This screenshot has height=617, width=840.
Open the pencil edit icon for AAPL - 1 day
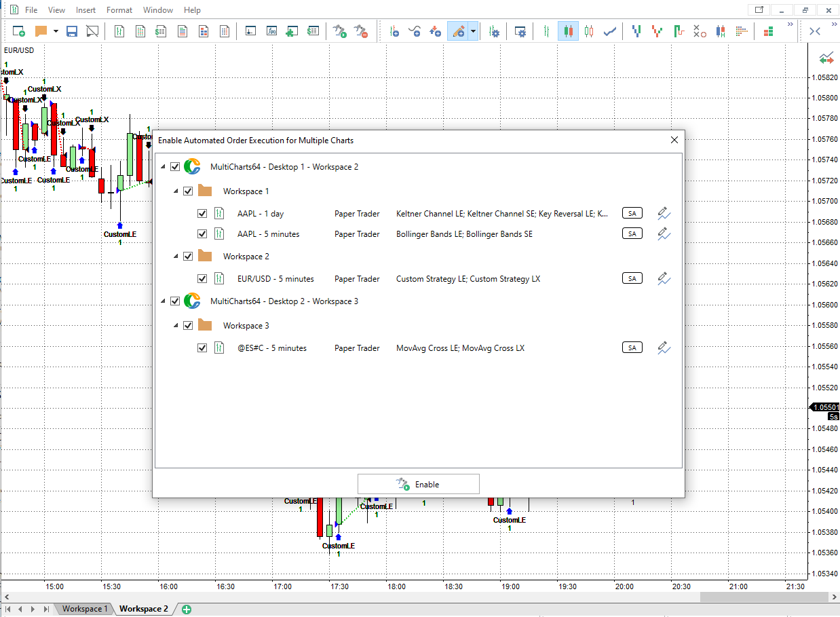[x=663, y=213]
